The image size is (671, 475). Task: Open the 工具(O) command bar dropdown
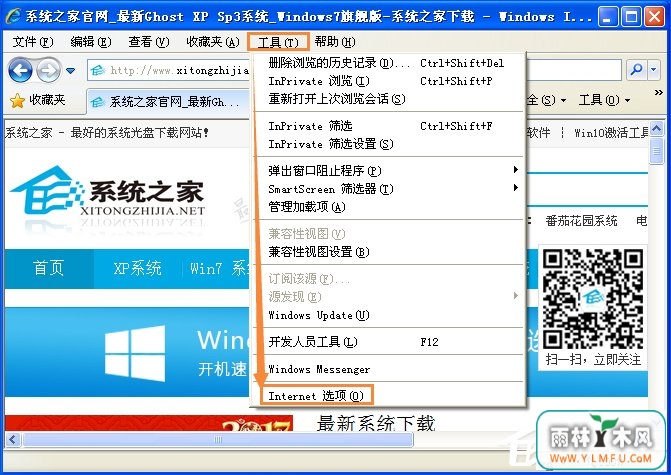[604, 100]
